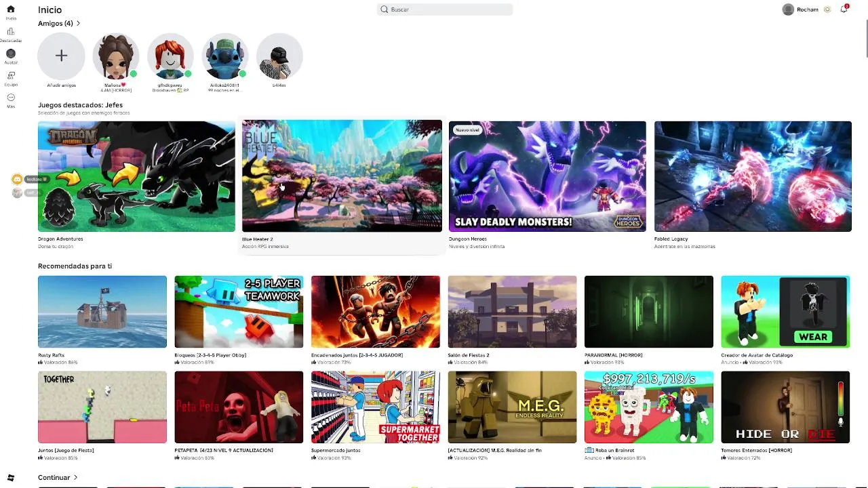
Task: Expand the Amigos (4) chevron
Action: pyautogui.click(x=78, y=24)
